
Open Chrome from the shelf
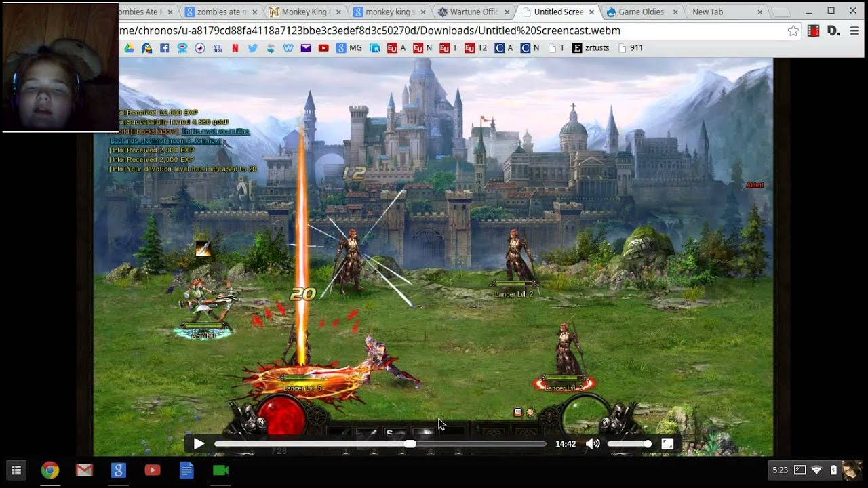[x=50, y=470]
